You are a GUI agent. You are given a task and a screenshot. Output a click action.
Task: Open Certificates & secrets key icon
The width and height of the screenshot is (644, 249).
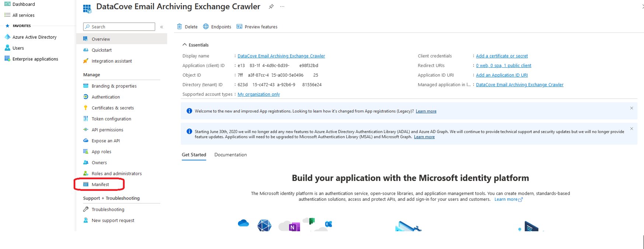click(86, 108)
